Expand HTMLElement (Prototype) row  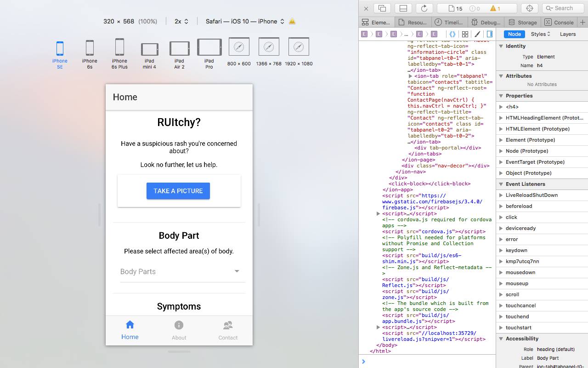coord(501,129)
